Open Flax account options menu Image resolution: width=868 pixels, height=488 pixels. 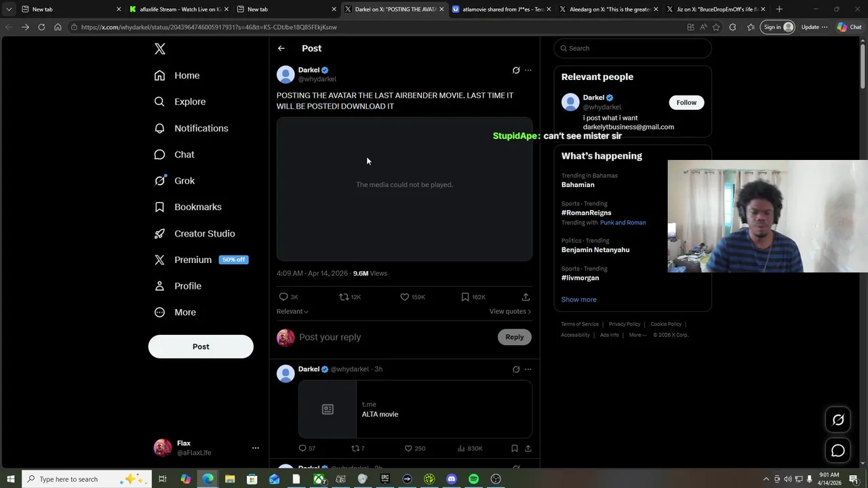tap(256, 448)
